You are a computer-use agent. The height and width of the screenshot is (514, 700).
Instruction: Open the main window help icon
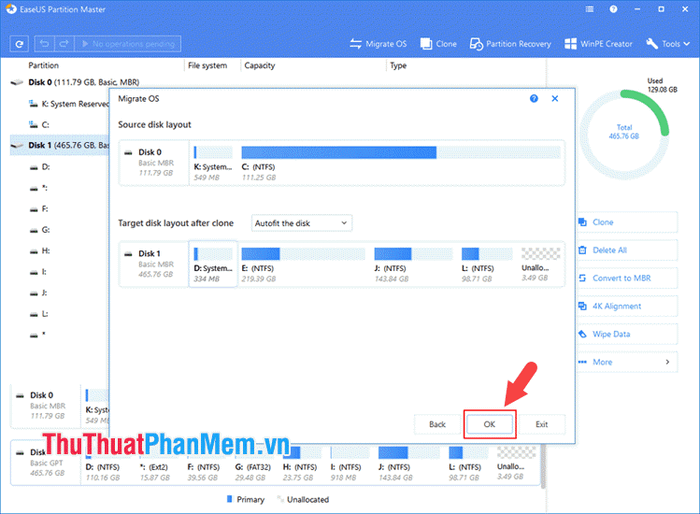(x=613, y=9)
